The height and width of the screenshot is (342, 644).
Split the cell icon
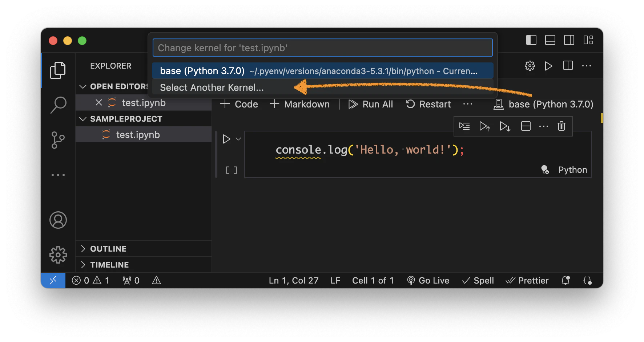click(x=526, y=126)
